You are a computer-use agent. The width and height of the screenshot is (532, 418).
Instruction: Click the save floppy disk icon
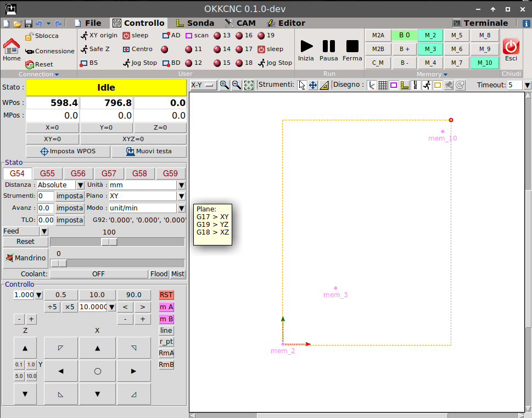pos(28,24)
